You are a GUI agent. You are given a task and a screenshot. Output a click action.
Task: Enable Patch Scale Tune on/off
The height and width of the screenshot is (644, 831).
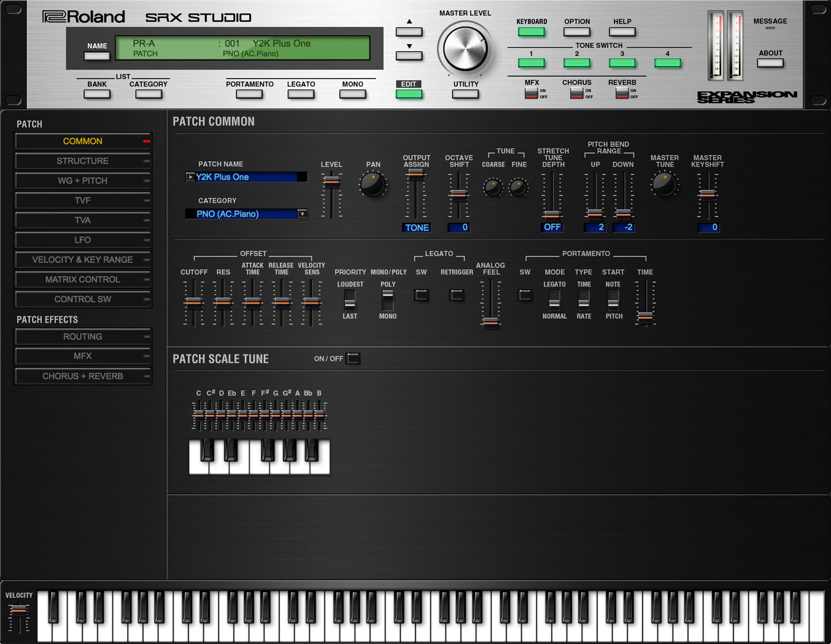coord(353,358)
